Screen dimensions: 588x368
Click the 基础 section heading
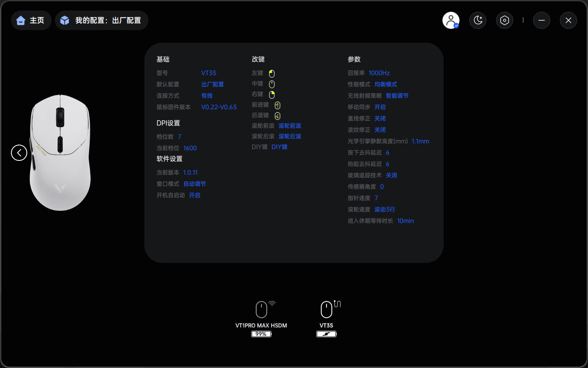163,59
